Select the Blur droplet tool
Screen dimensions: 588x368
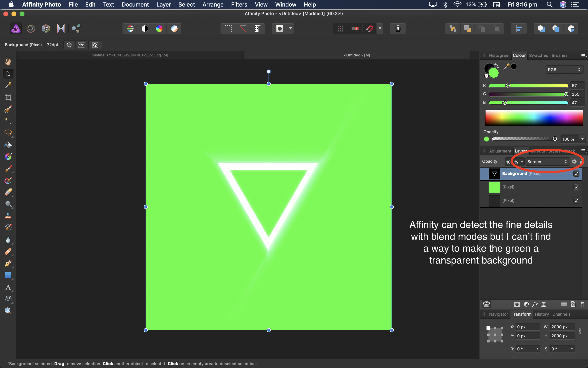tap(8, 240)
